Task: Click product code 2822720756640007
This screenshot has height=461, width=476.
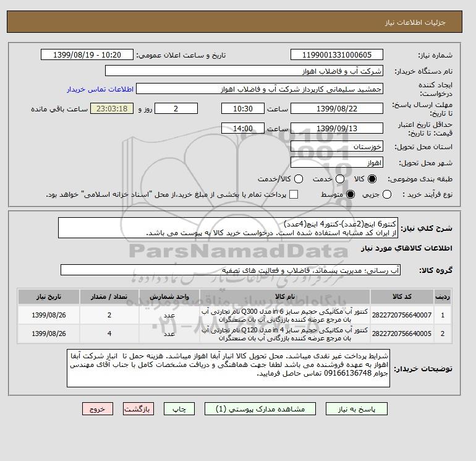Action: (x=402, y=315)
